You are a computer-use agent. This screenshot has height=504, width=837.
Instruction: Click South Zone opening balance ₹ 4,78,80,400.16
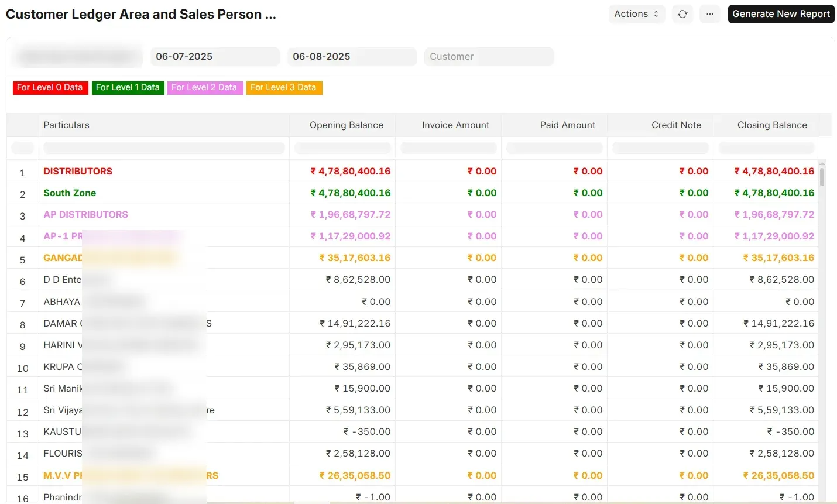351,193
